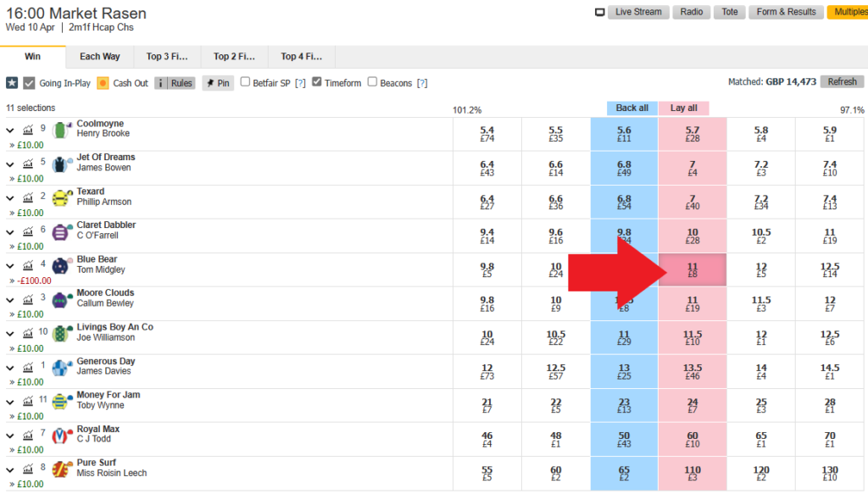The height and width of the screenshot is (494, 868).
Task: Click the Multiples button
Action: pyautogui.click(x=848, y=12)
